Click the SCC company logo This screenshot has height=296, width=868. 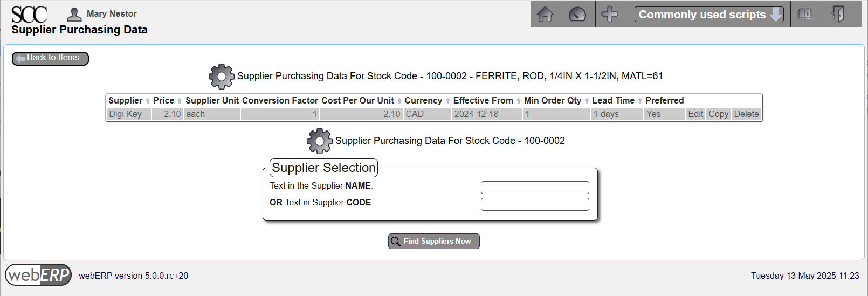tap(29, 14)
